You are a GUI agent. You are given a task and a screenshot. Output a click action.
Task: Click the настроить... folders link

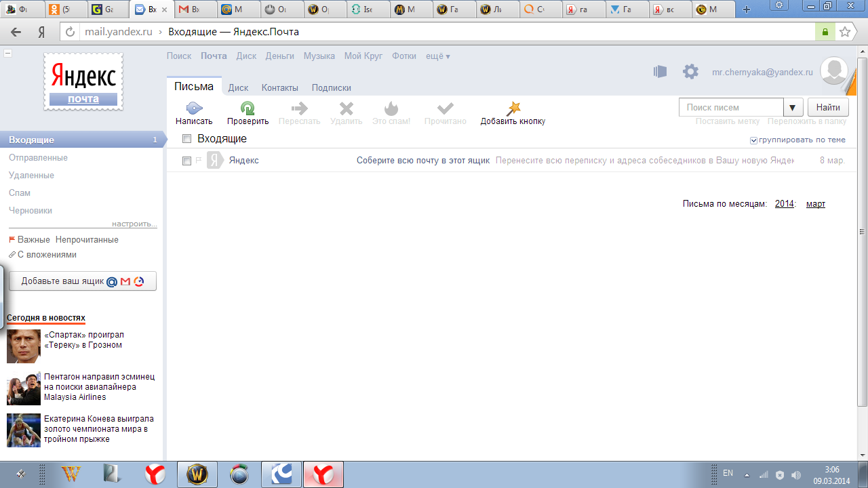point(134,224)
